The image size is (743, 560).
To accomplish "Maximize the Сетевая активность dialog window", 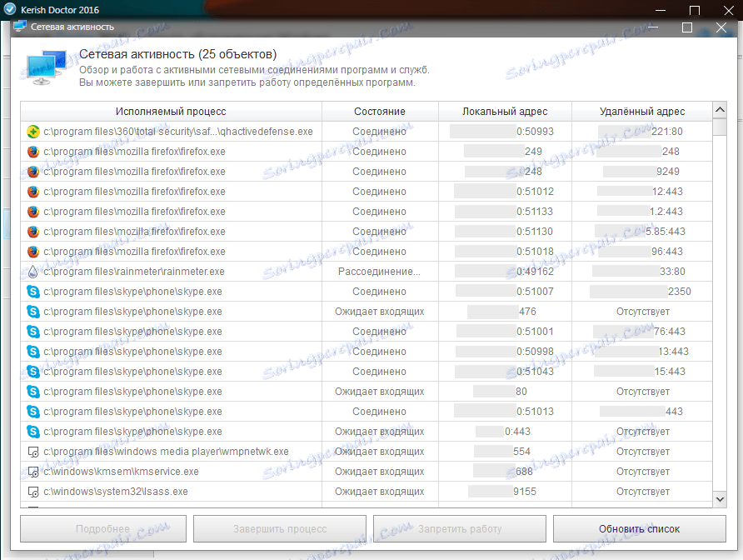I will pyautogui.click(x=687, y=27).
